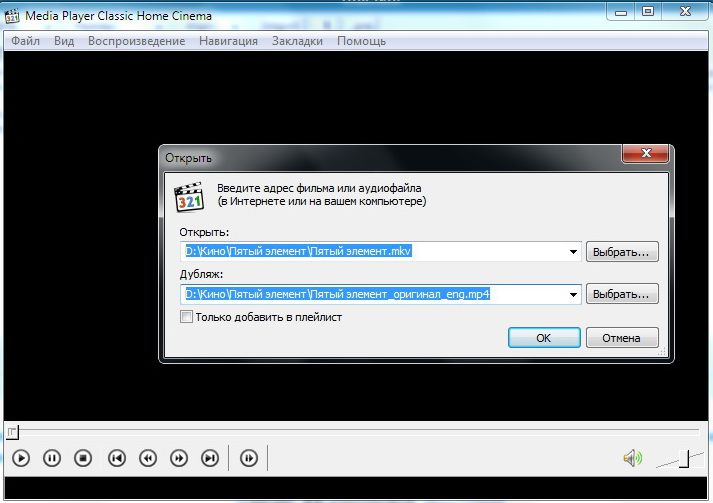
Task: Click the rewind (decrease speed) icon
Action: click(148, 458)
